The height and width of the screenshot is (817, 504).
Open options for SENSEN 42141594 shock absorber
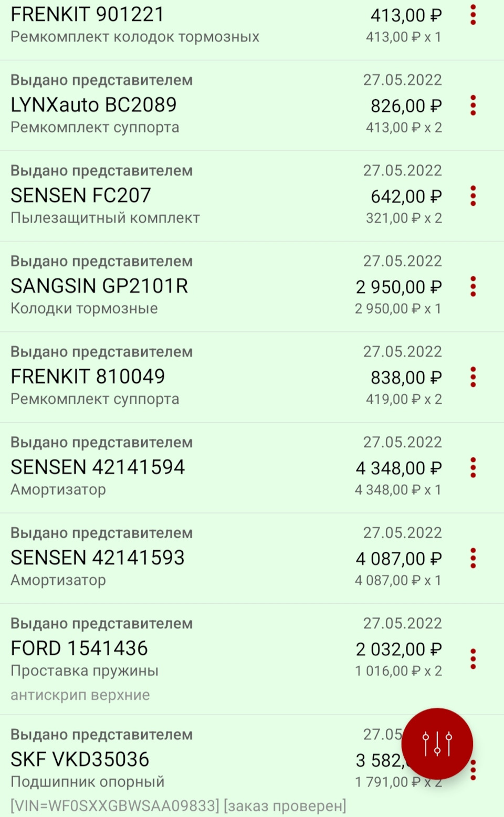(473, 468)
